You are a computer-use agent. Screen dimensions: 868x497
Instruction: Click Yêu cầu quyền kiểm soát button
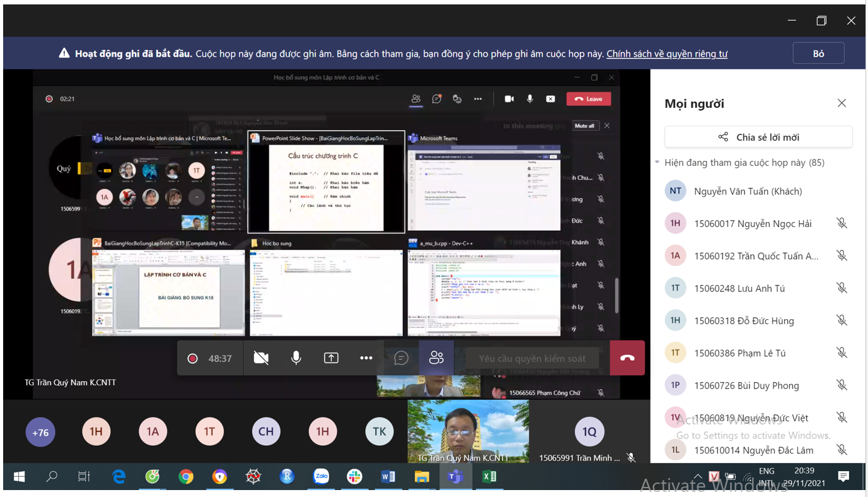tap(532, 358)
